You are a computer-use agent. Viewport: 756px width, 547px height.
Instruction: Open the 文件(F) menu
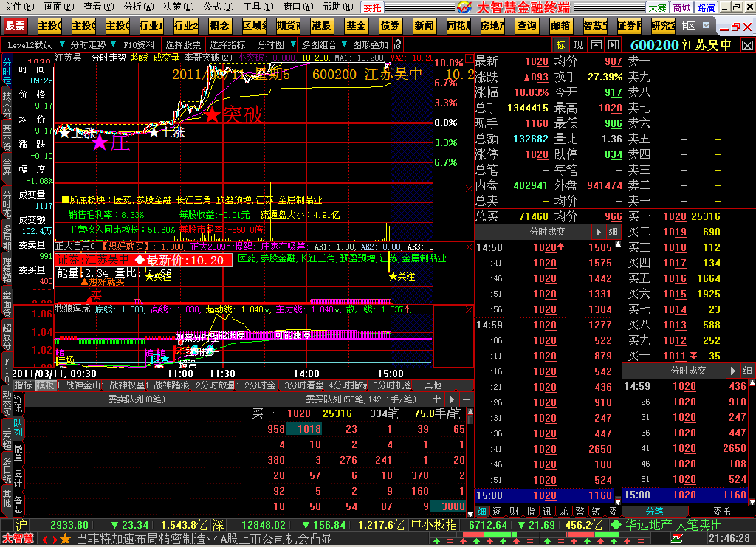[18, 7]
